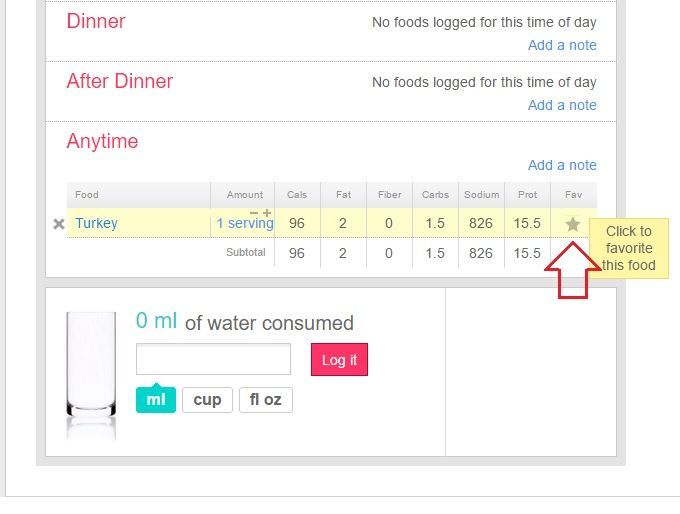Click the After Dinner section heading
This screenshot has height=514, width=680.
(120, 81)
